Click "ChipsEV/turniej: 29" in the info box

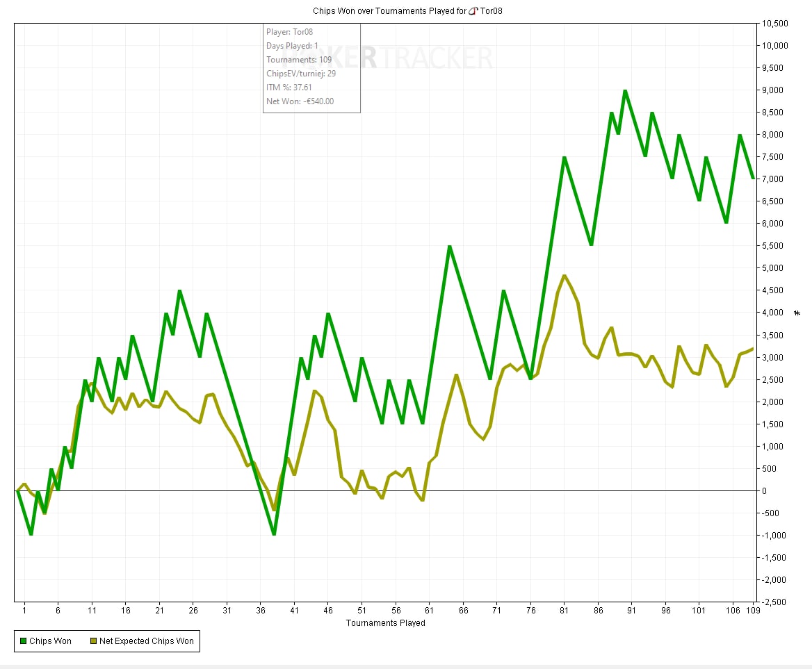(301, 74)
